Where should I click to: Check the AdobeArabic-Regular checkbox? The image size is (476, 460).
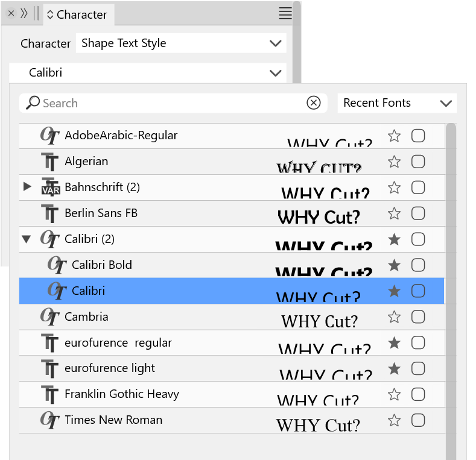pyautogui.click(x=418, y=136)
